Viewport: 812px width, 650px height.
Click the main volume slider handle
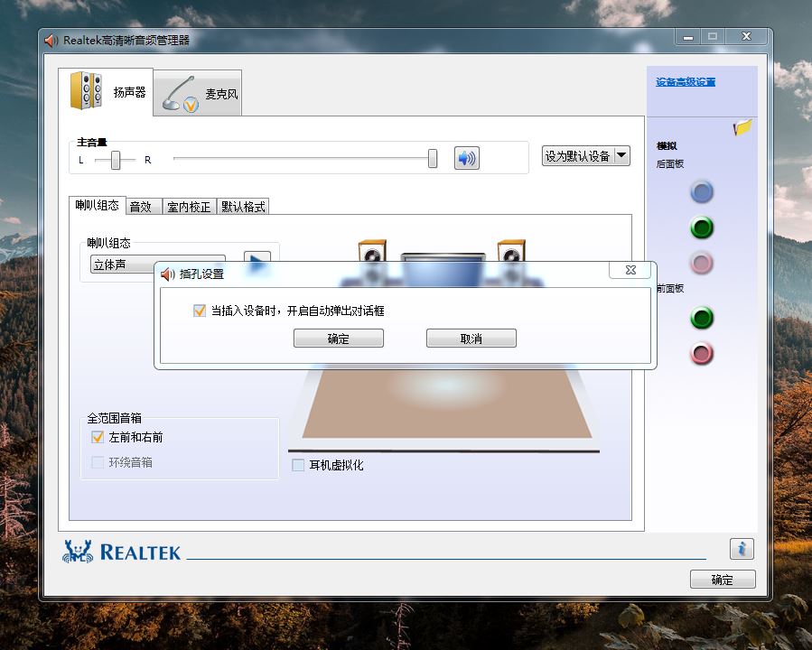click(433, 158)
